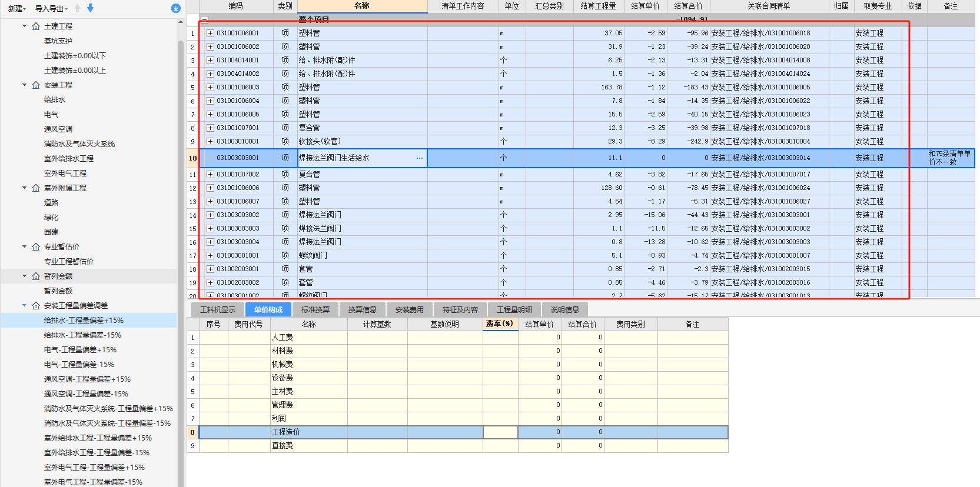Screen dimensions: 980x487
Task: Click the house icon beside 专业暂估价
Action: click(x=36, y=246)
